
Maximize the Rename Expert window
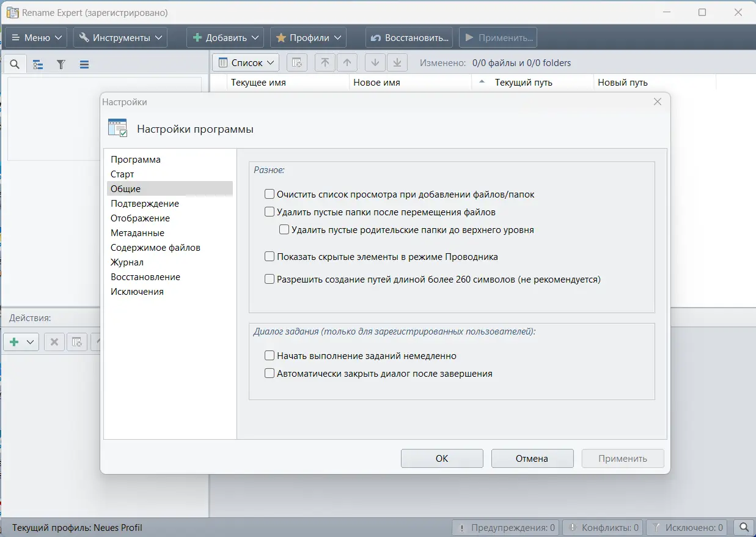(x=702, y=12)
